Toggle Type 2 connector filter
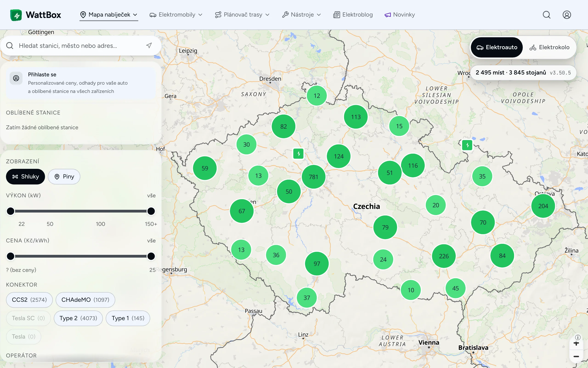The width and height of the screenshot is (588, 368). coord(78,318)
